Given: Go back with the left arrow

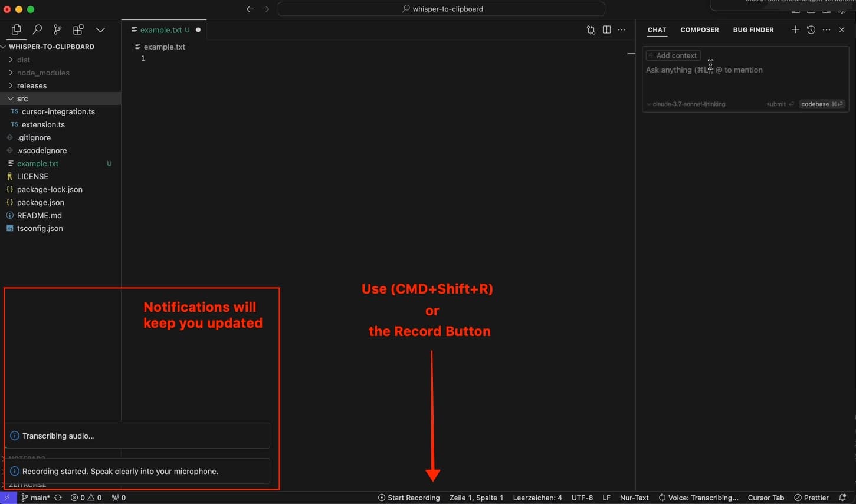Looking at the screenshot, I should [250, 9].
